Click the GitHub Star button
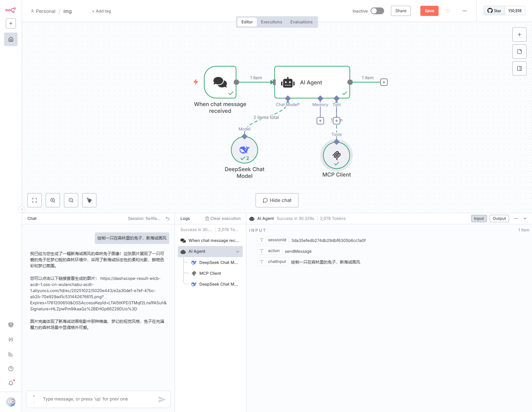The width and height of the screenshot is (532, 412). click(494, 11)
